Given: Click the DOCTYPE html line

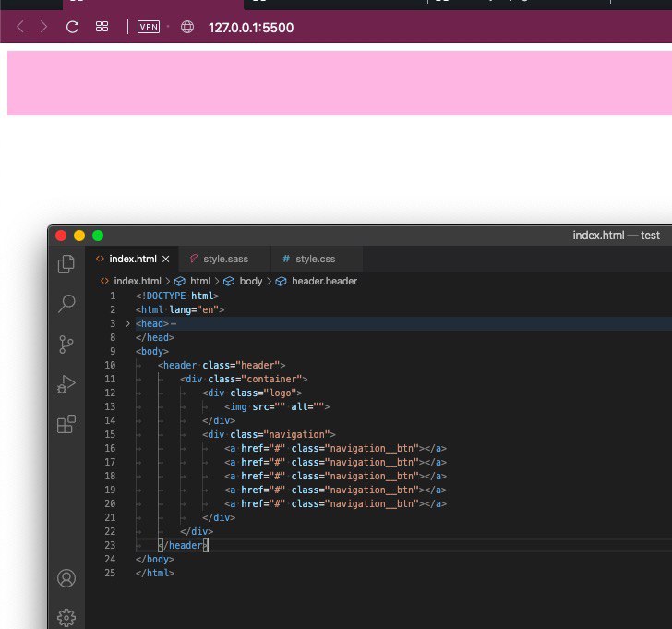Looking at the screenshot, I should click(x=177, y=296).
